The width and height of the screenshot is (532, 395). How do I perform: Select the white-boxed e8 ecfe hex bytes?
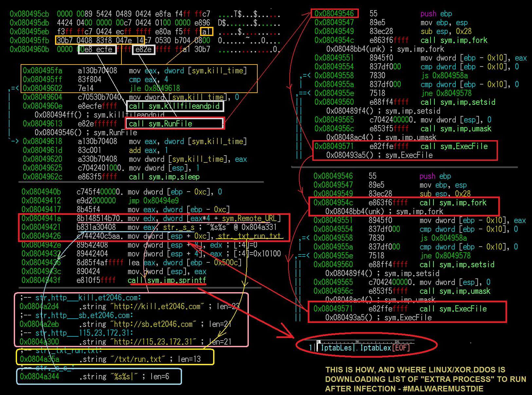tap(98, 49)
